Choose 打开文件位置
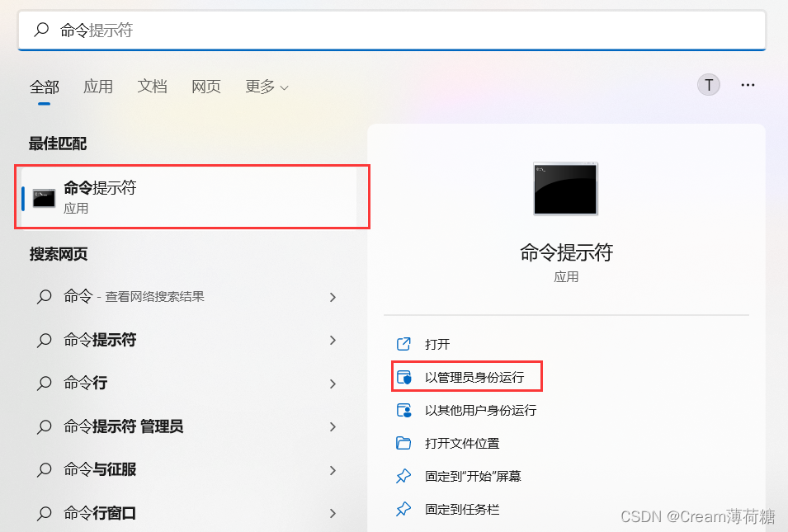 tap(462, 444)
